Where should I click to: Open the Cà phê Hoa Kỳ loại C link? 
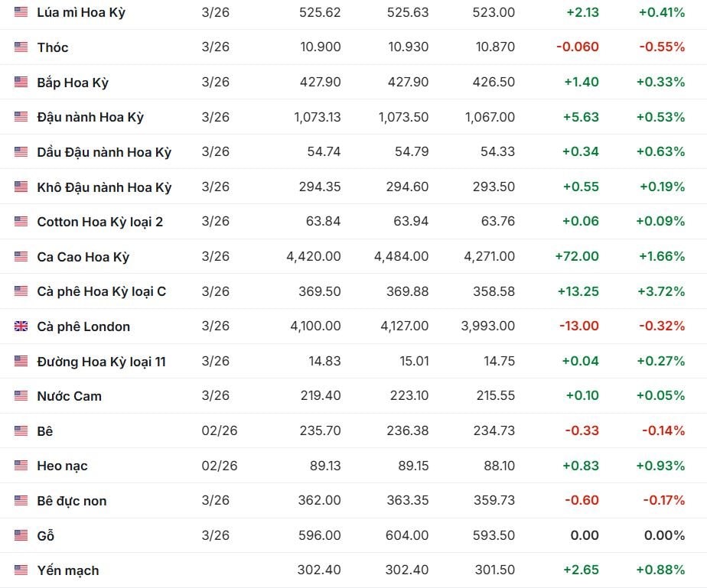(x=101, y=291)
